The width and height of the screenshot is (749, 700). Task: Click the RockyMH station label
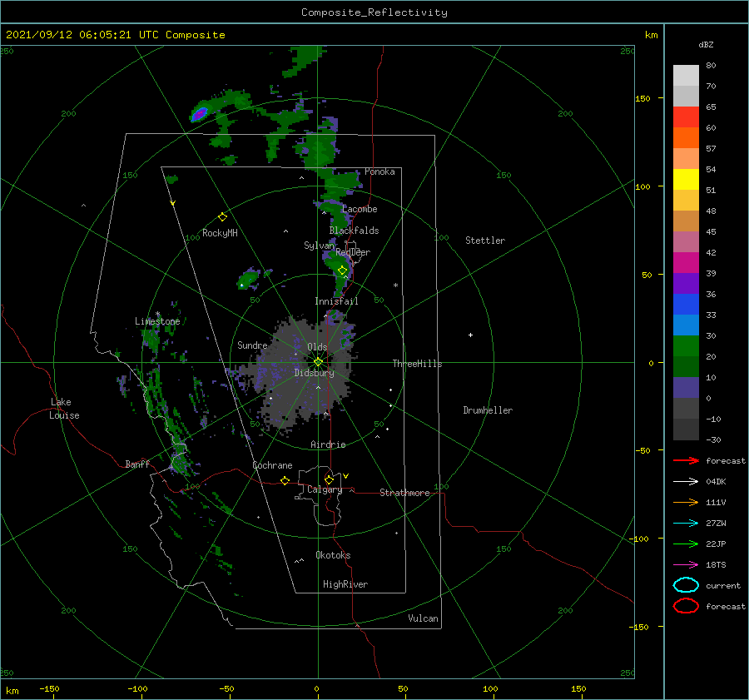click(x=220, y=233)
